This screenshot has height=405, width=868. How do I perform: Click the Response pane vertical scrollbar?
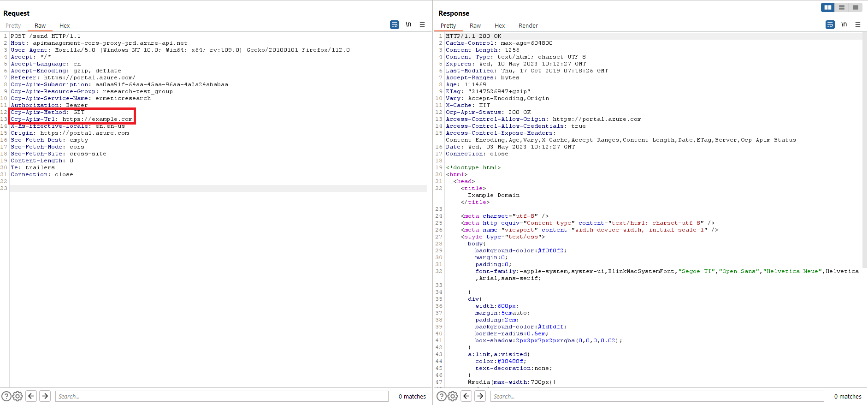(865, 150)
